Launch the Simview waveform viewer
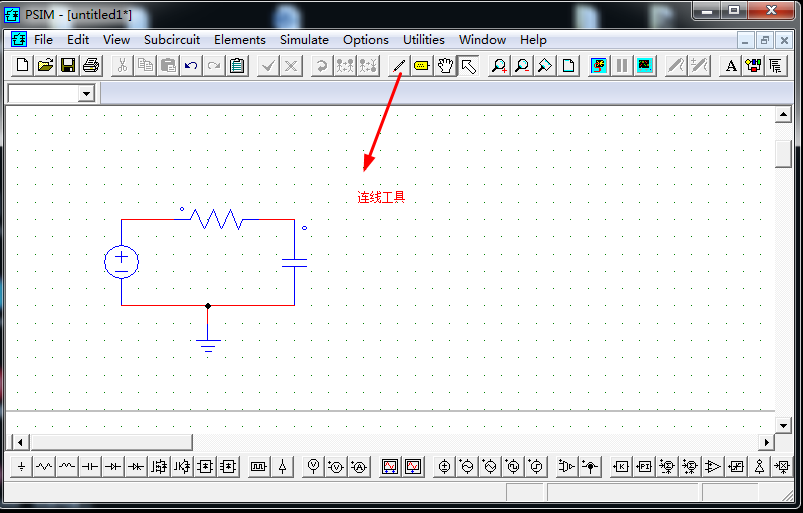803x513 pixels. (644, 66)
